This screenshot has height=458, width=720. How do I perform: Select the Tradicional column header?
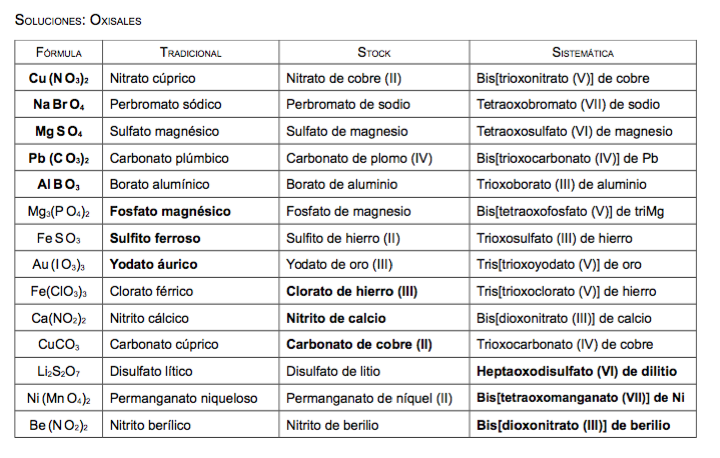point(191,52)
